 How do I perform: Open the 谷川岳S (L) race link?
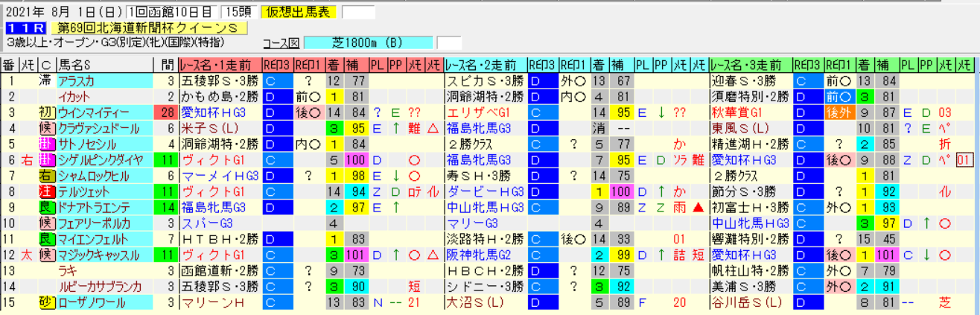click(x=750, y=302)
